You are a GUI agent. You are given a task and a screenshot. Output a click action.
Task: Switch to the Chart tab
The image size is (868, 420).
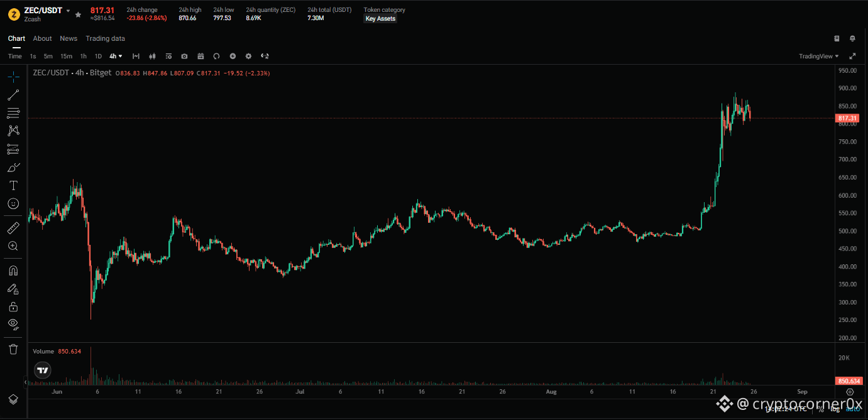[16, 38]
